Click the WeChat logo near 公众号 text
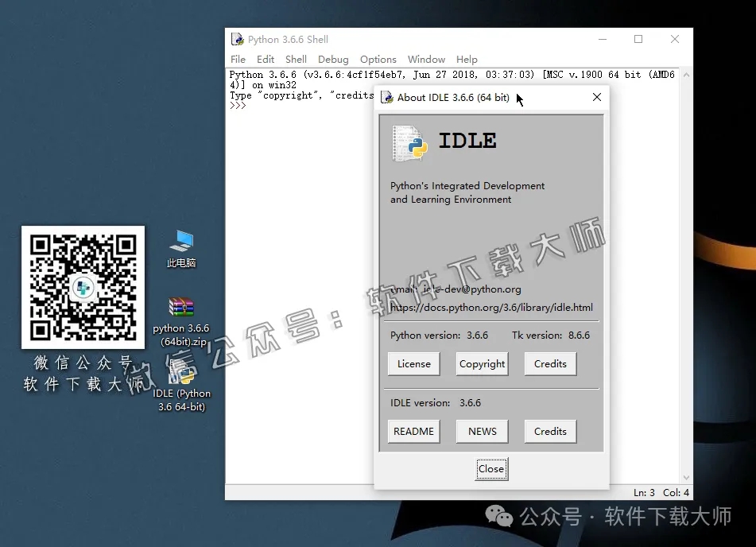The image size is (756, 547). click(x=499, y=515)
